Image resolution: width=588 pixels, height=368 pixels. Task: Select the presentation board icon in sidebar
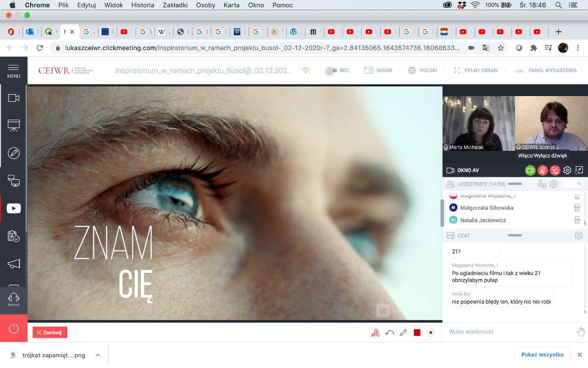[14, 126]
